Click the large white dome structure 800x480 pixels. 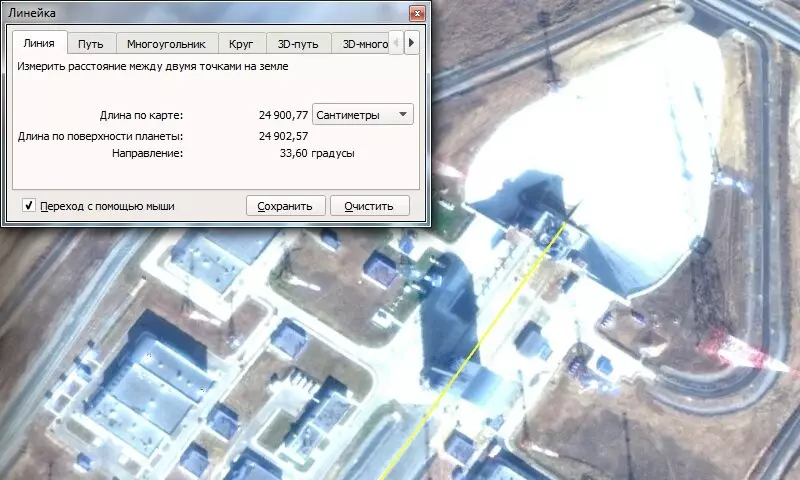600,140
